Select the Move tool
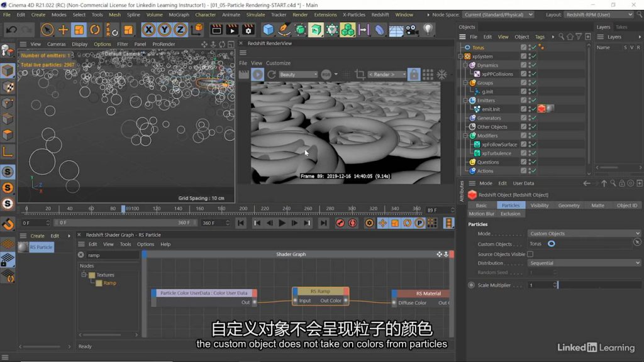This screenshot has height=362, width=644. coord(63,30)
